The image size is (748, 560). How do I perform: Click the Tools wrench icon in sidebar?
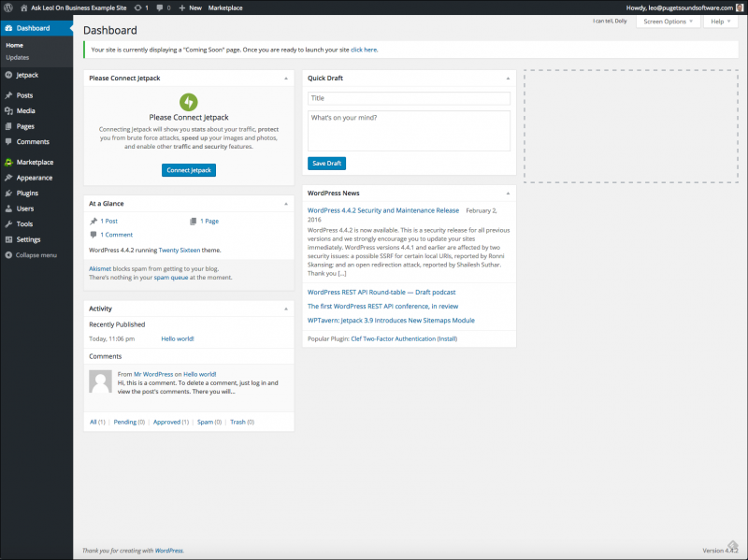8,223
